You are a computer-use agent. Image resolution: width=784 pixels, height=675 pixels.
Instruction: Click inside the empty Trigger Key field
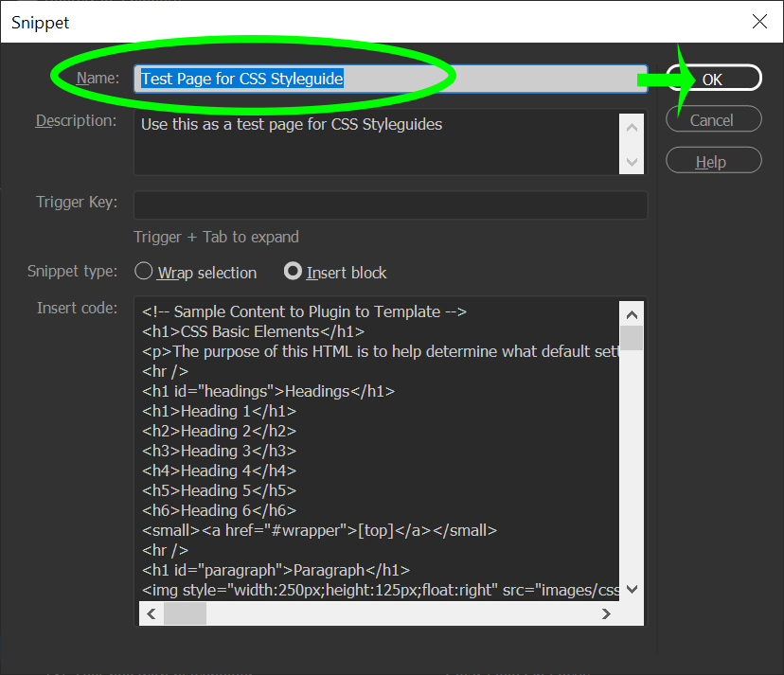click(x=390, y=204)
